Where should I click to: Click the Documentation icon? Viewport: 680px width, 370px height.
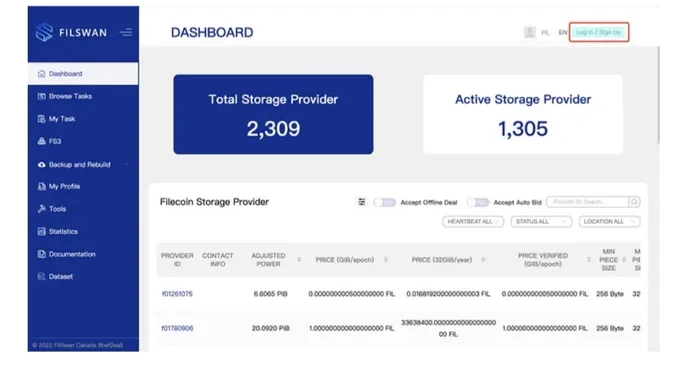(x=42, y=254)
